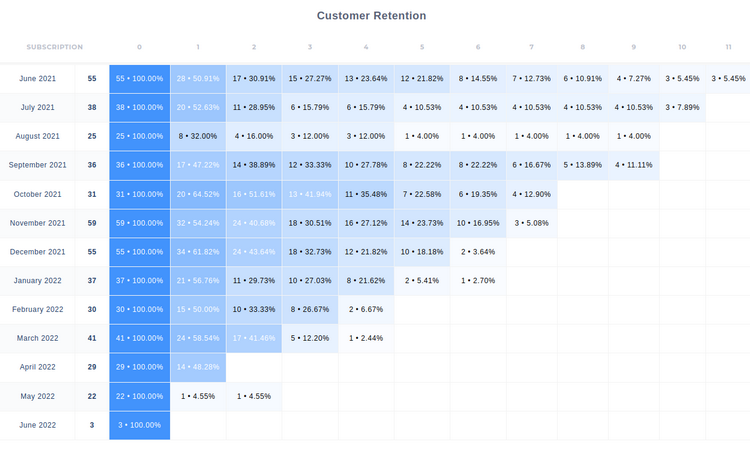Click cell '8 • 32.00%'
750x450 pixels.
point(198,136)
